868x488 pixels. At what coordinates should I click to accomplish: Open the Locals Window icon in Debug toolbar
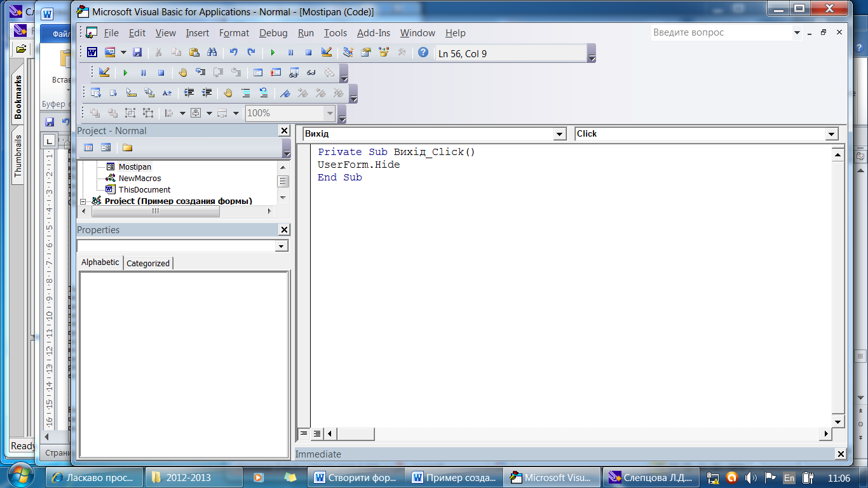pyautogui.click(x=258, y=72)
